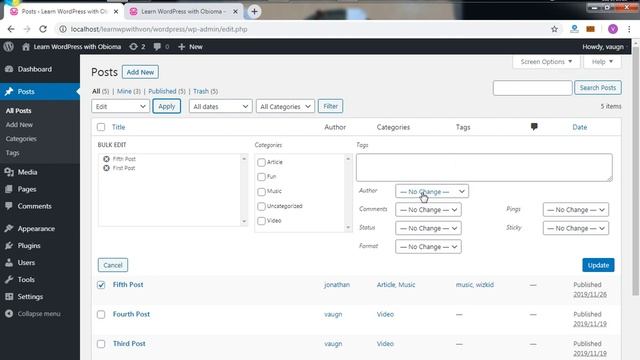The width and height of the screenshot is (640, 360).
Task: Open the Sticky No Change dropdown
Action: click(x=576, y=228)
